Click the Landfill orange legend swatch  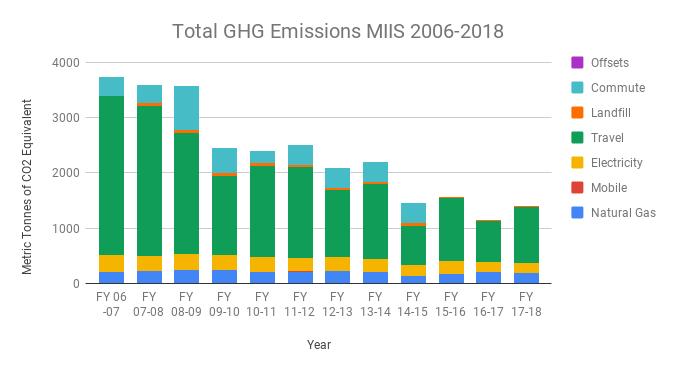click(x=577, y=112)
